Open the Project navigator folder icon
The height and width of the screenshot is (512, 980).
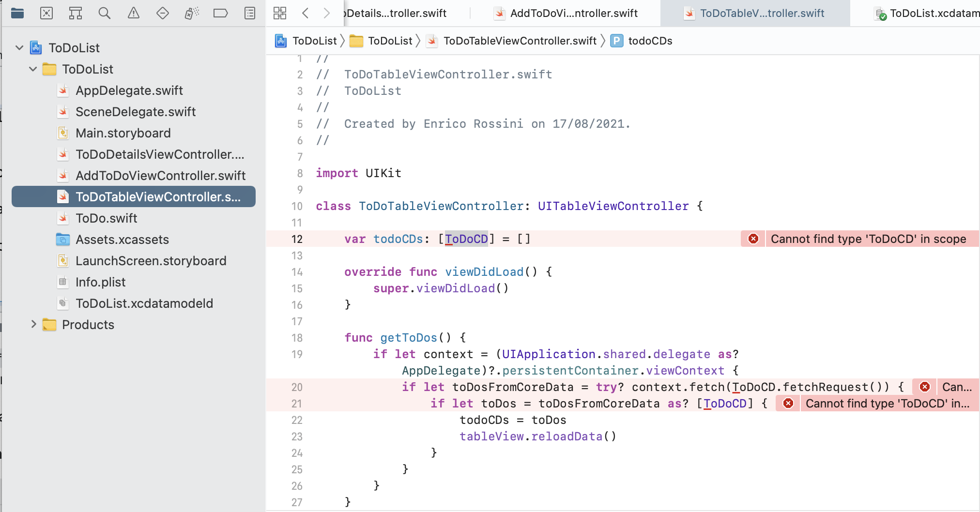point(17,13)
